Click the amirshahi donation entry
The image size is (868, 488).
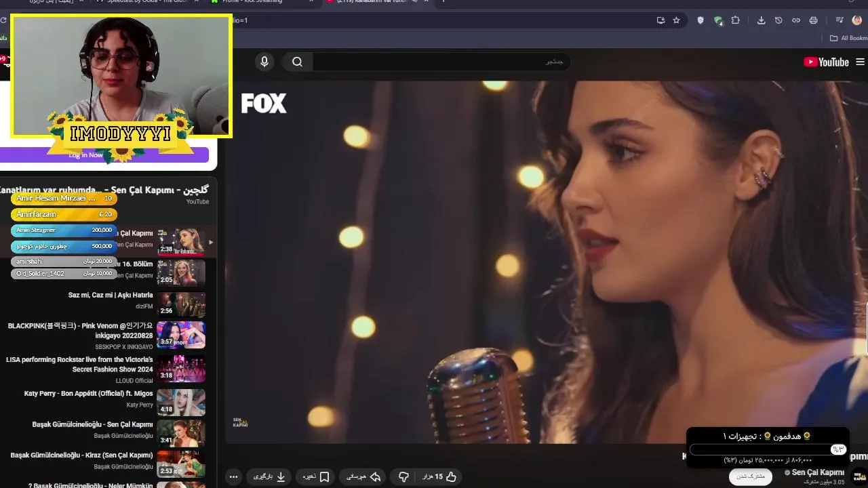[x=64, y=262]
